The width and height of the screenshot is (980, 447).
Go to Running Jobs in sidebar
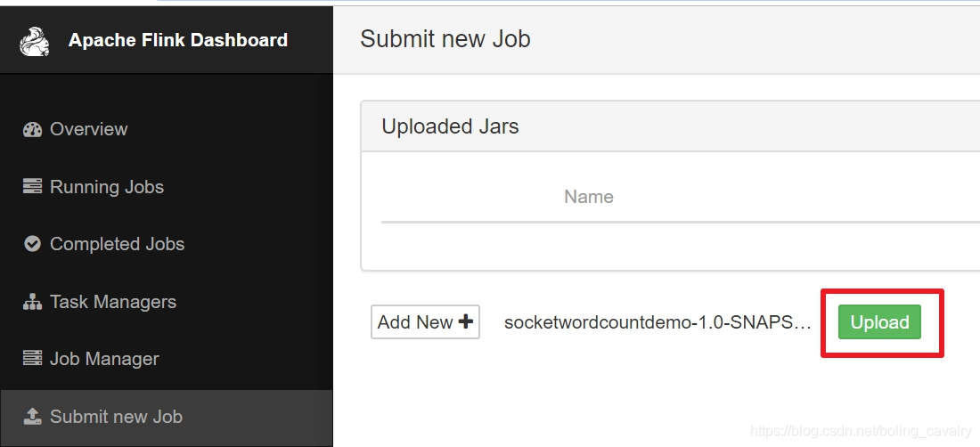106,187
